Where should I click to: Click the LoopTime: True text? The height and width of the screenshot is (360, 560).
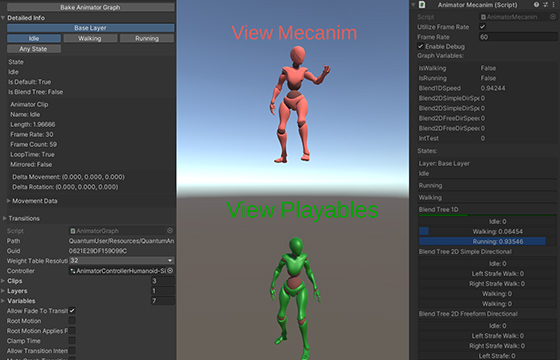pos(32,154)
